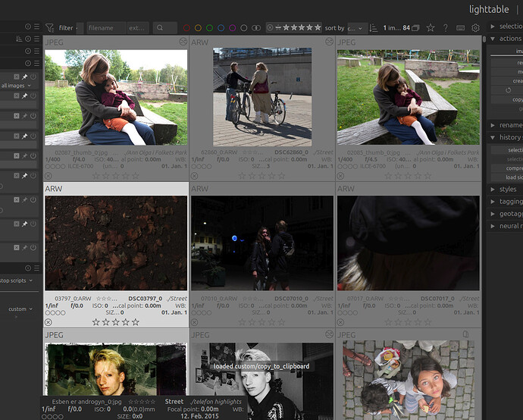523x420 pixels.
Task: Switch to lighttable view
Action: point(489,9)
